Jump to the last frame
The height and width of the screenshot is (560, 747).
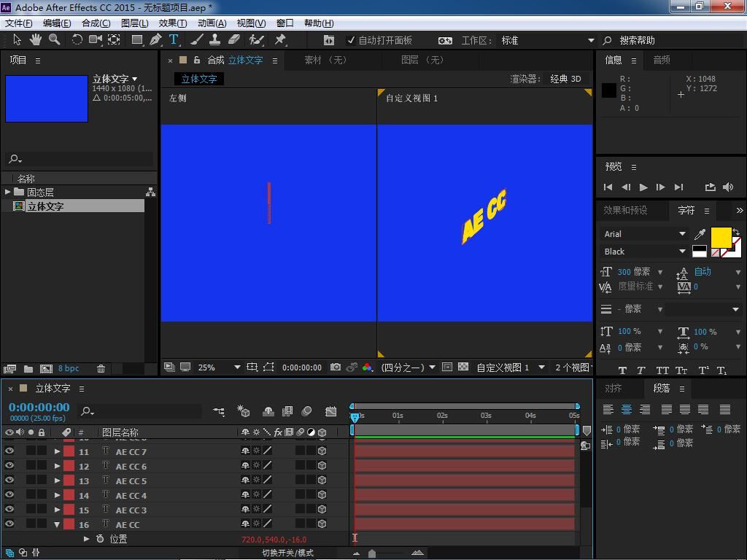(679, 187)
